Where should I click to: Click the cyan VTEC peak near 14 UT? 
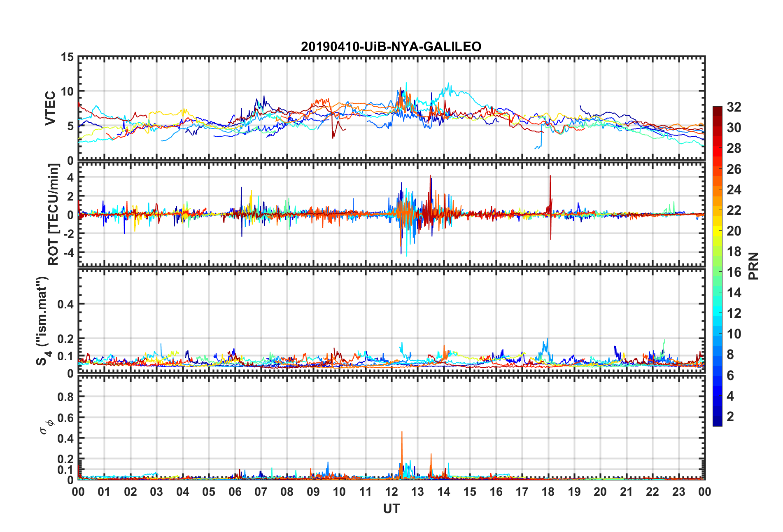point(449,86)
